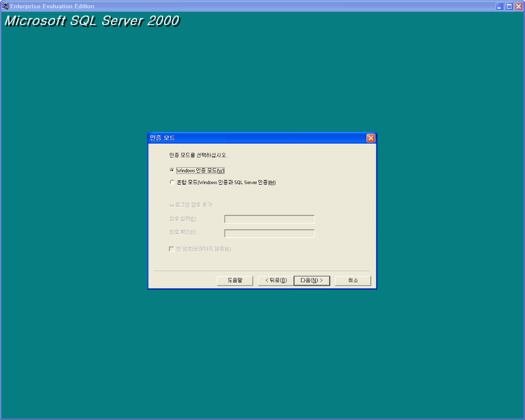The width and height of the screenshot is (525, 420).
Task: Maximize the Enterprise Evaluation Edition window
Action: (509, 6)
